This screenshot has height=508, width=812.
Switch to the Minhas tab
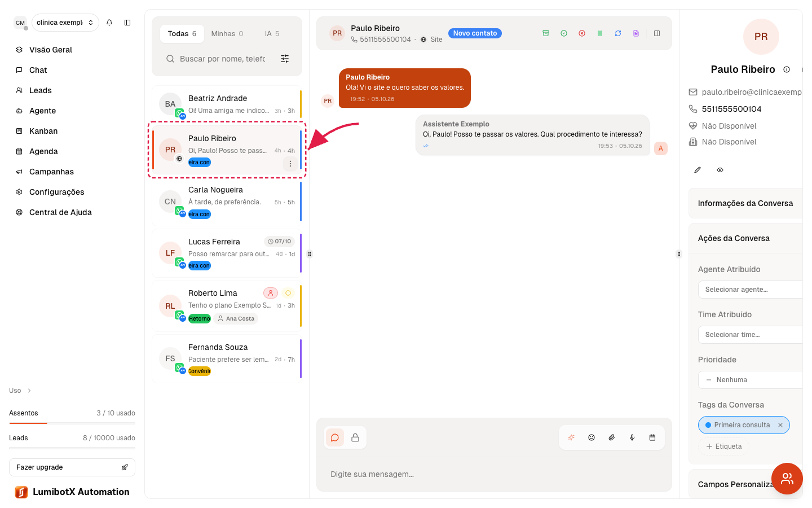227,34
